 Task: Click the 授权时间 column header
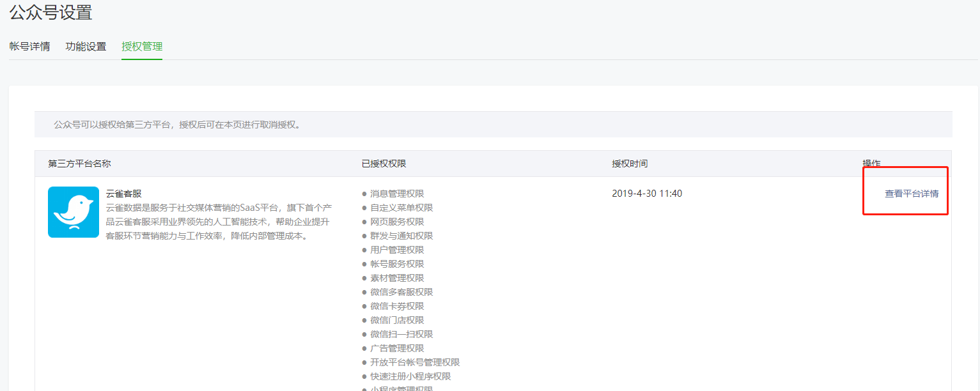pyautogui.click(x=629, y=164)
